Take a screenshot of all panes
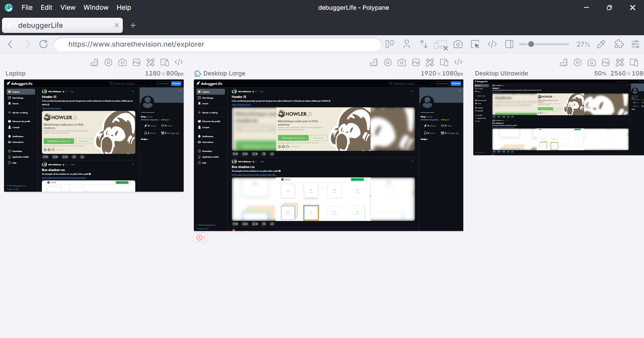Viewport: 644px width, 338px height. pos(458,44)
